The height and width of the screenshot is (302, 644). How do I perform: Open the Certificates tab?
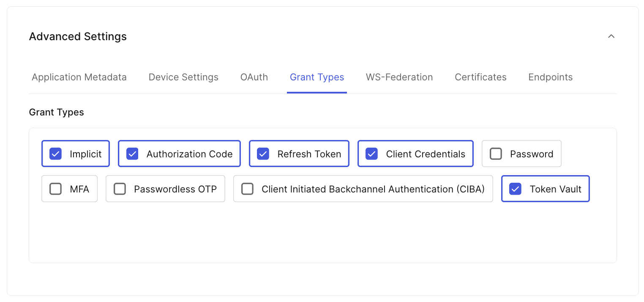480,77
